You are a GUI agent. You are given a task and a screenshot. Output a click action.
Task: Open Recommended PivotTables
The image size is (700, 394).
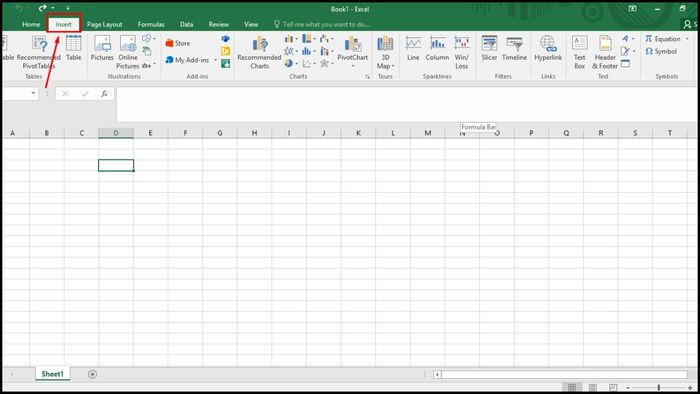pos(38,53)
